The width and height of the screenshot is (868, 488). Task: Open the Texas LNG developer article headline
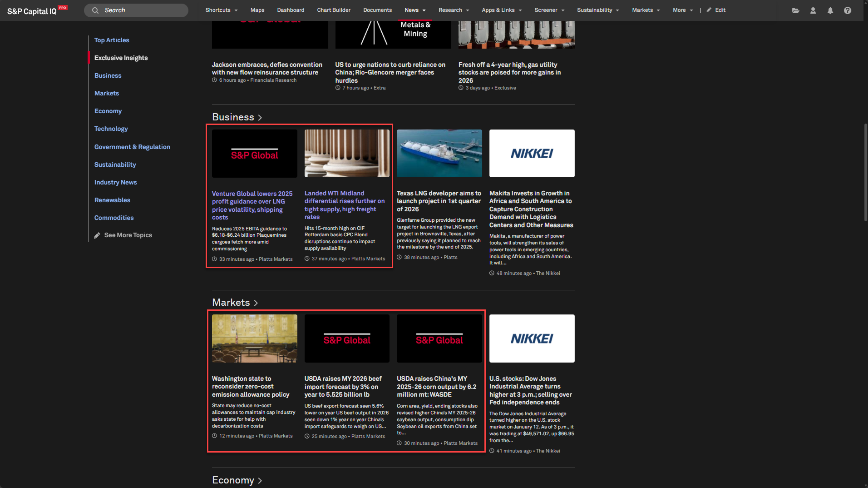click(x=439, y=201)
